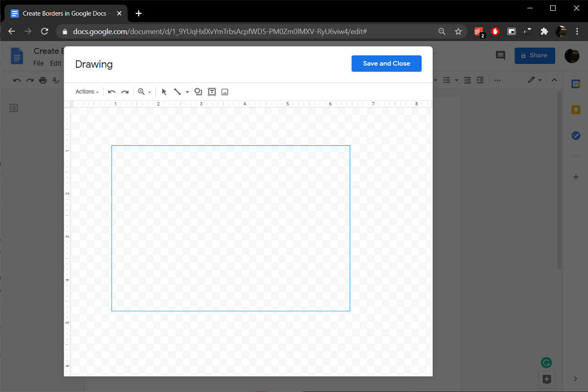Select the Line tool
588x392 pixels.
tap(177, 92)
